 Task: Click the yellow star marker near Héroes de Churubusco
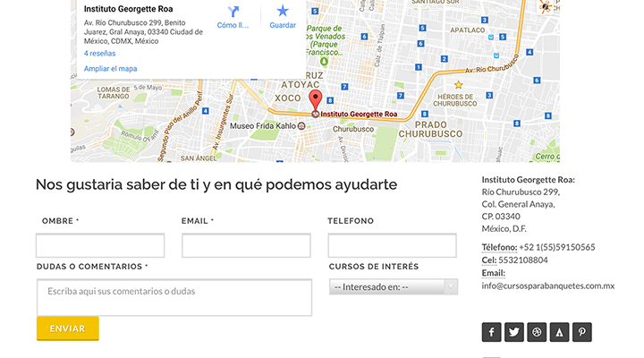click(458, 84)
